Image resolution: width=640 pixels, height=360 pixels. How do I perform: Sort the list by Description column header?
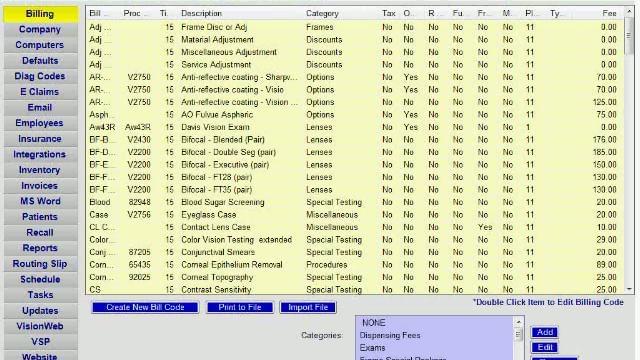[x=202, y=13]
